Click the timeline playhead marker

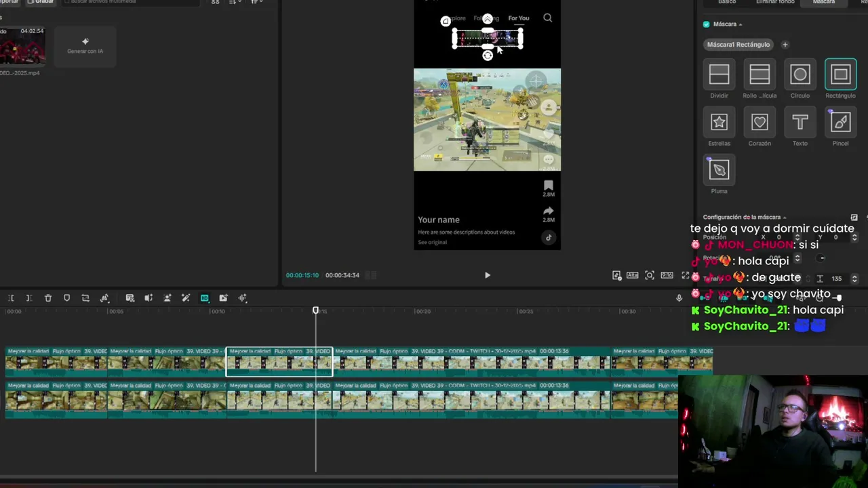pyautogui.click(x=315, y=310)
